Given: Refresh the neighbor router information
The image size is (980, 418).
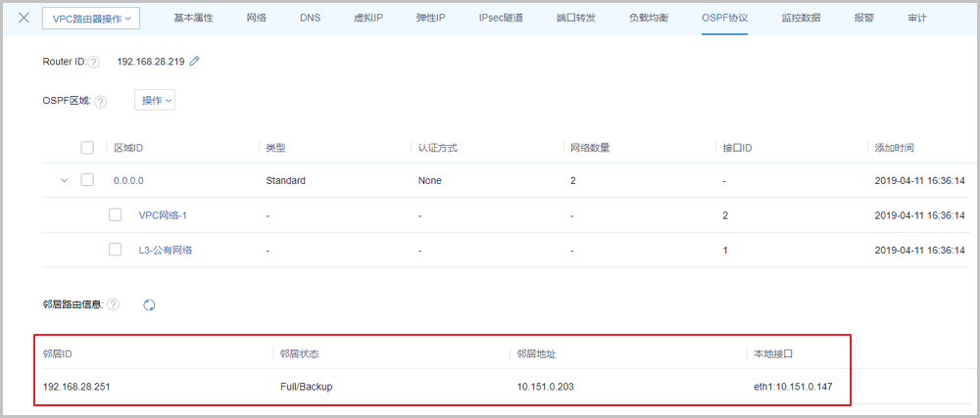Looking at the screenshot, I should (149, 304).
